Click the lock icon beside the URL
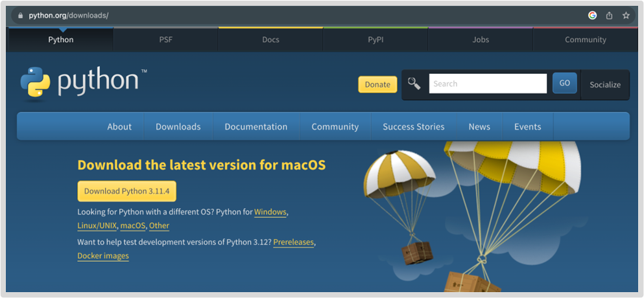This screenshot has width=644, height=298. [21, 16]
